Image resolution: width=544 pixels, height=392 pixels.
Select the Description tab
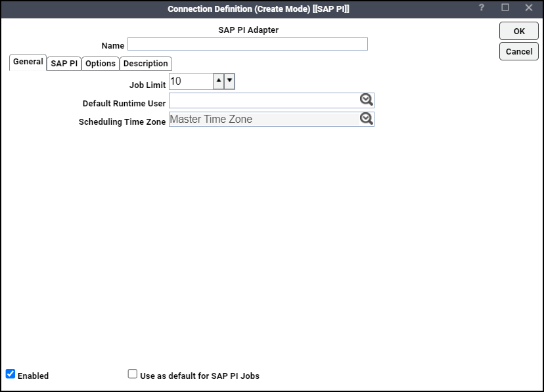[x=146, y=64]
